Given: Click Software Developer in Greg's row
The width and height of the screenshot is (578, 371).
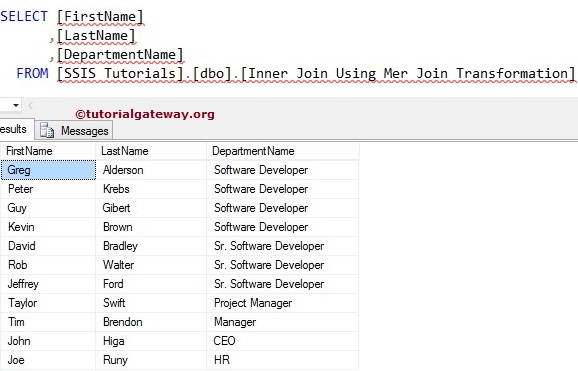Looking at the screenshot, I should pyautogui.click(x=282, y=170).
